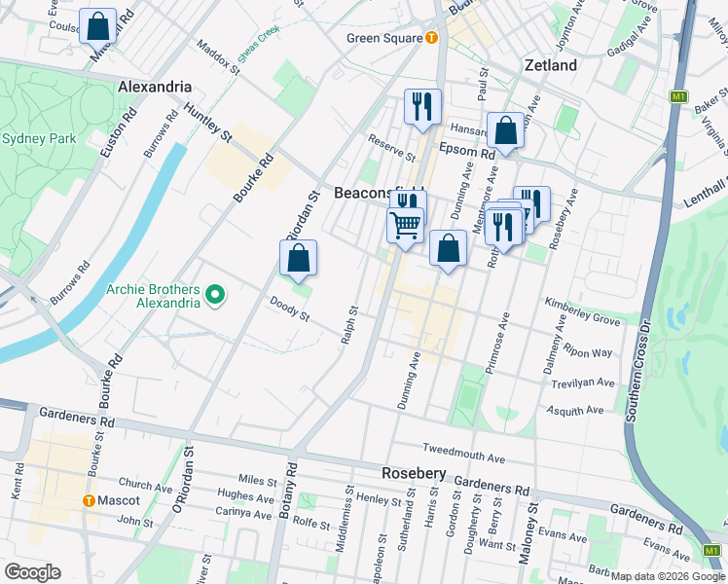Click the Carinya Ave label

click(x=243, y=513)
